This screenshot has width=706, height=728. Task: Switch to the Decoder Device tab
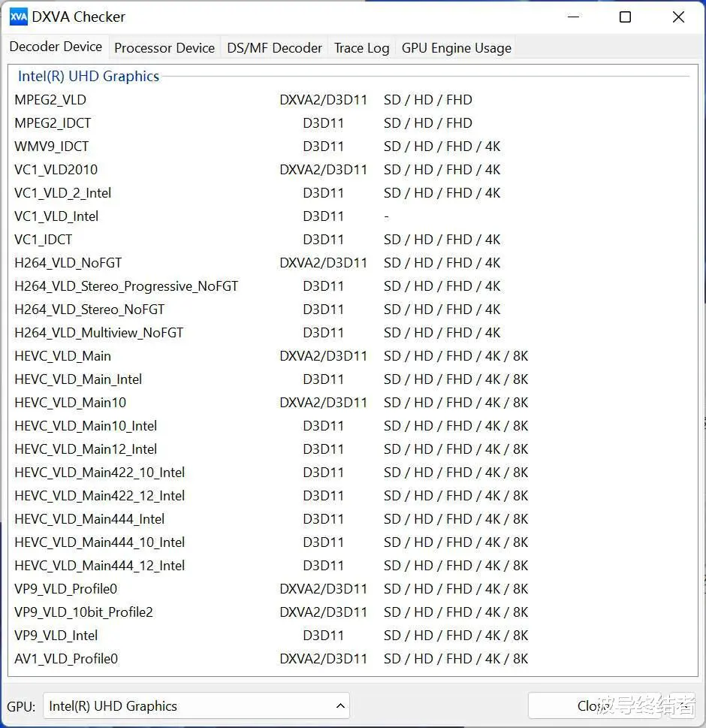(x=56, y=47)
